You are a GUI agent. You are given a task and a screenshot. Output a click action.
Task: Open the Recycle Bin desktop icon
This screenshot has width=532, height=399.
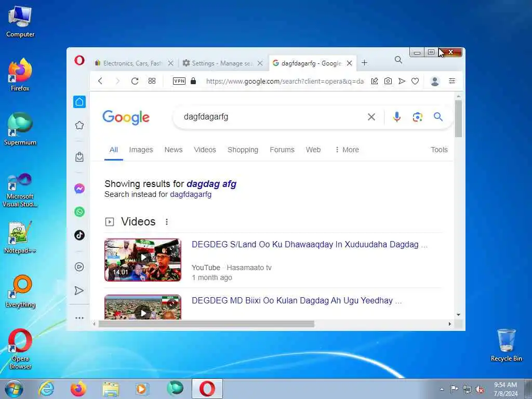point(506,345)
